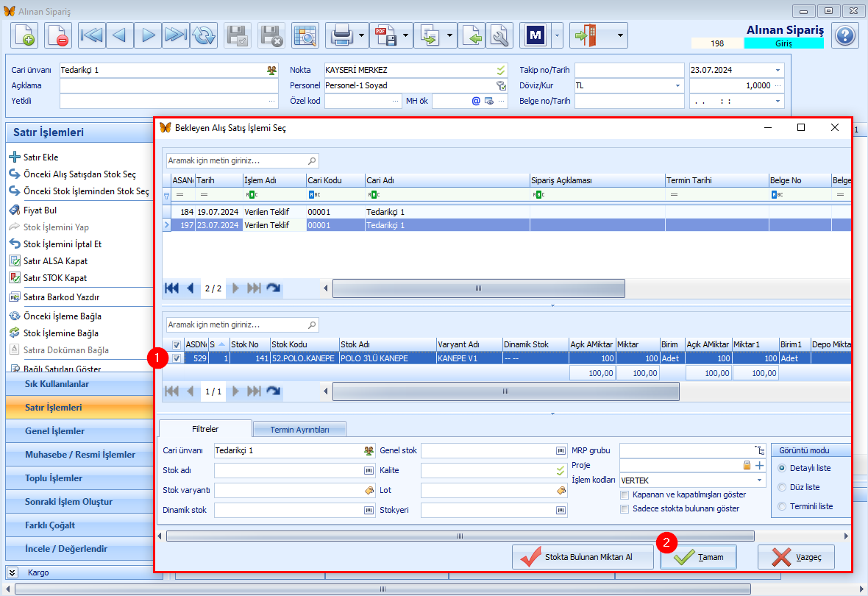
Task: Click the printer icon in toolbar
Action: pyautogui.click(x=341, y=36)
